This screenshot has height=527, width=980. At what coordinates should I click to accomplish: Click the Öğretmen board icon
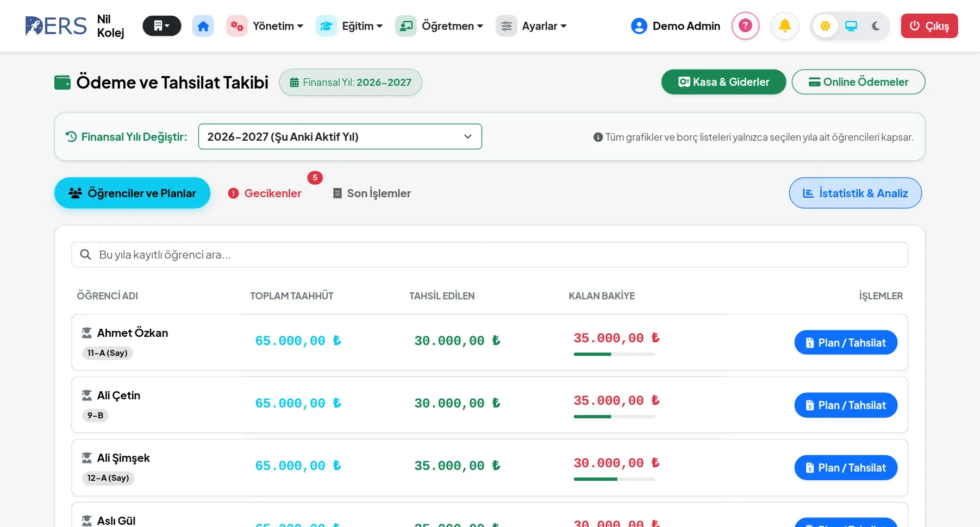click(405, 26)
